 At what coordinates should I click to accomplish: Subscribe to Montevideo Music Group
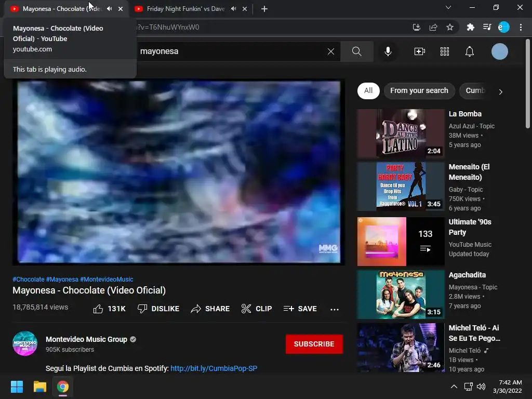point(314,344)
